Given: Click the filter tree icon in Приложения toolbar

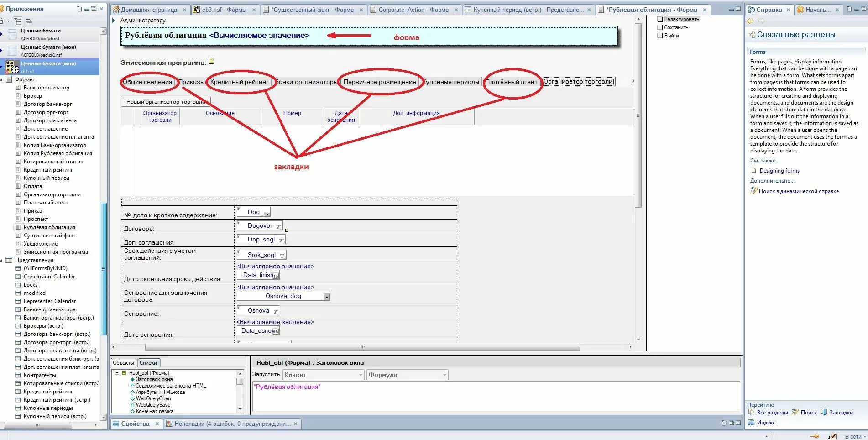Looking at the screenshot, I should coord(18,21).
